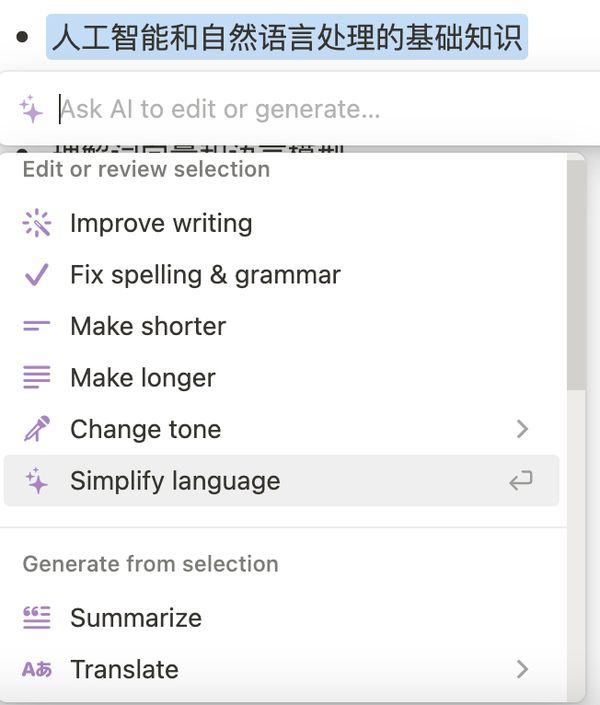The width and height of the screenshot is (600, 705).
Task: Click the AI sparkle icon in prompt bar
Action: 31,109
